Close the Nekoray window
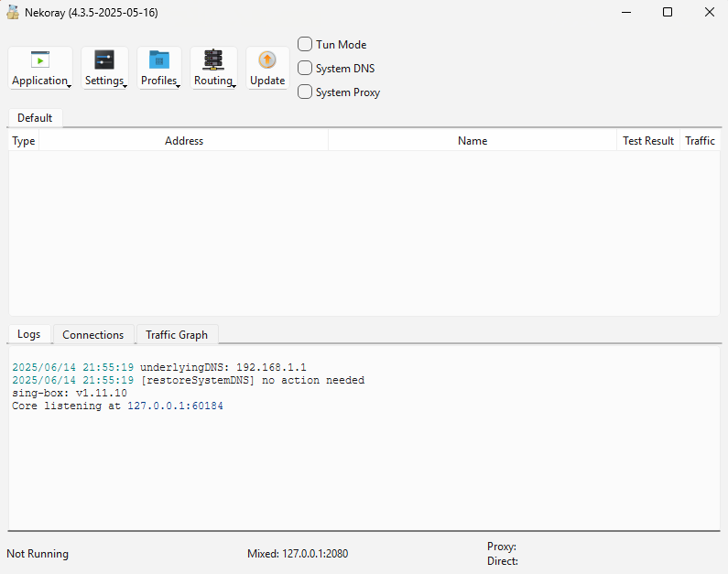 point(709,13)
